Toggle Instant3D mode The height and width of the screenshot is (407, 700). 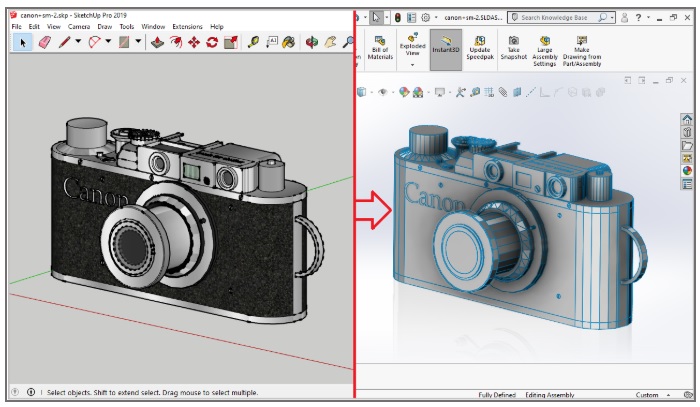[446, 50]
